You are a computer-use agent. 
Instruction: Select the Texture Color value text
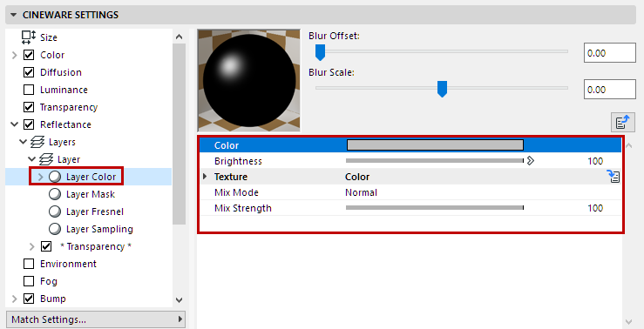tap(357, 177)
